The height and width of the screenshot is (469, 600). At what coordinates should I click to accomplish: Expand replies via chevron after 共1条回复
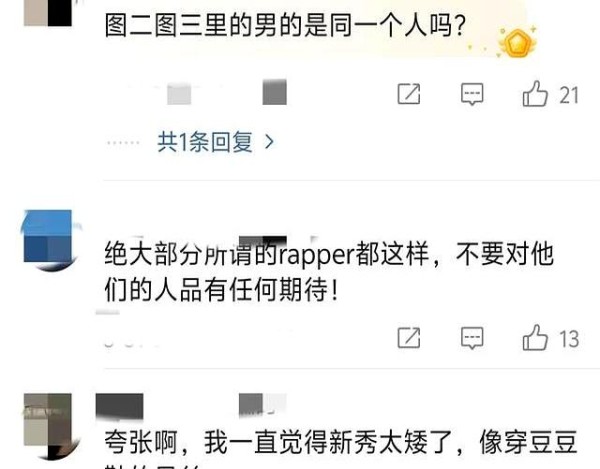269,142
